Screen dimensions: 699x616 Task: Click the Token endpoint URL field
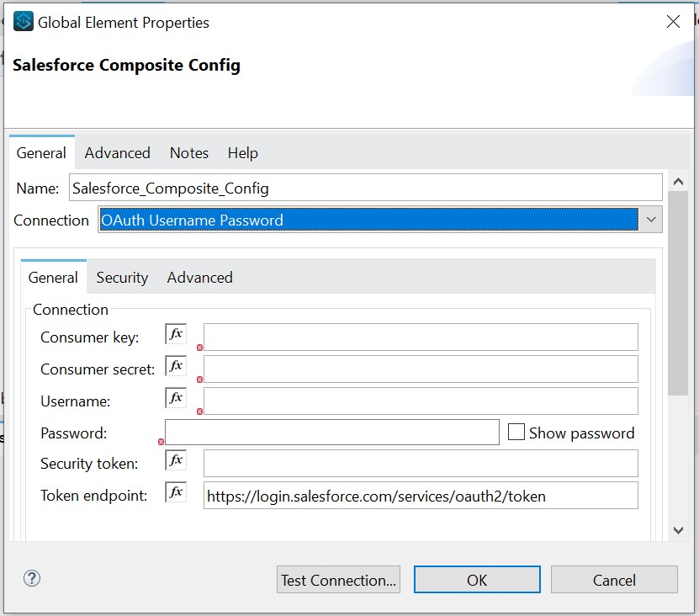coord(421,495)
